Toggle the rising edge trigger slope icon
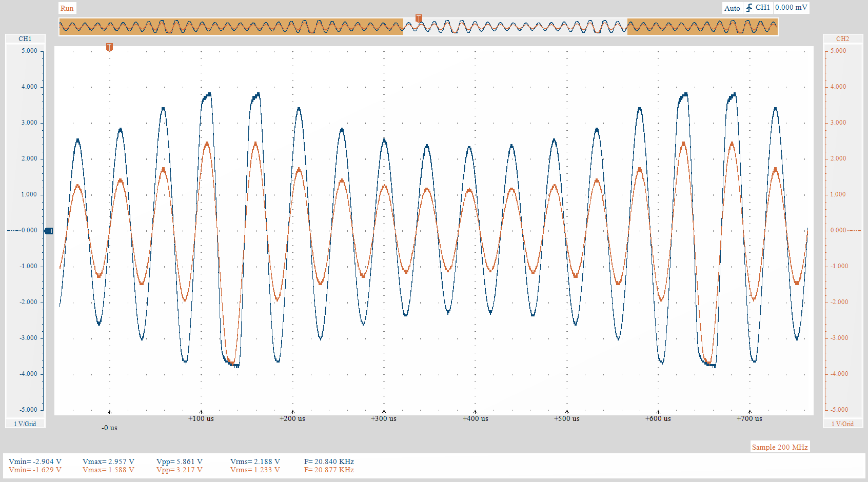 pyautogui.click(x=749, y=8)
